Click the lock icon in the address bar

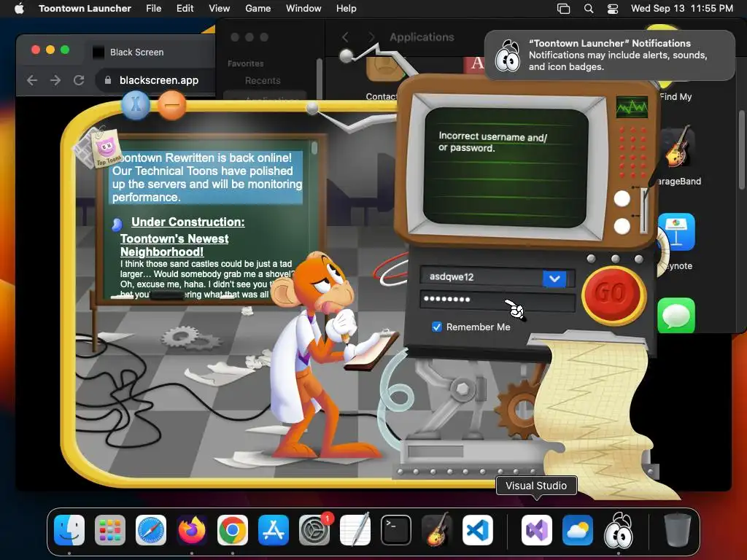tap(108, 80)
